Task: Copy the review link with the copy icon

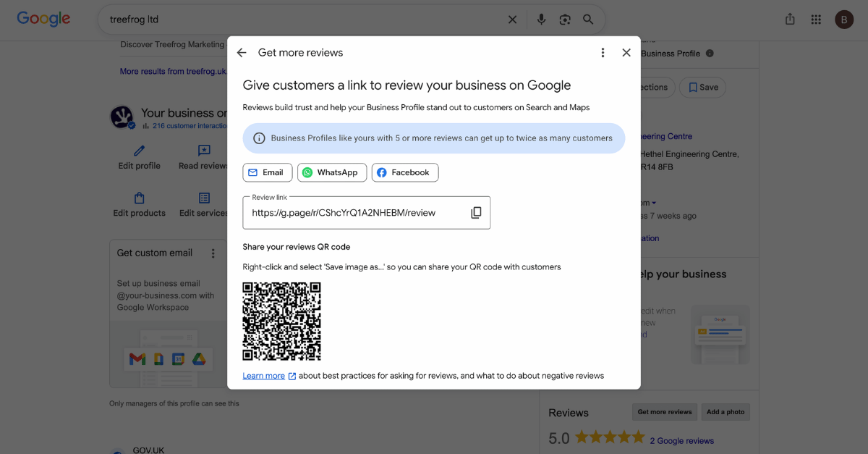Action: [476, 213]
